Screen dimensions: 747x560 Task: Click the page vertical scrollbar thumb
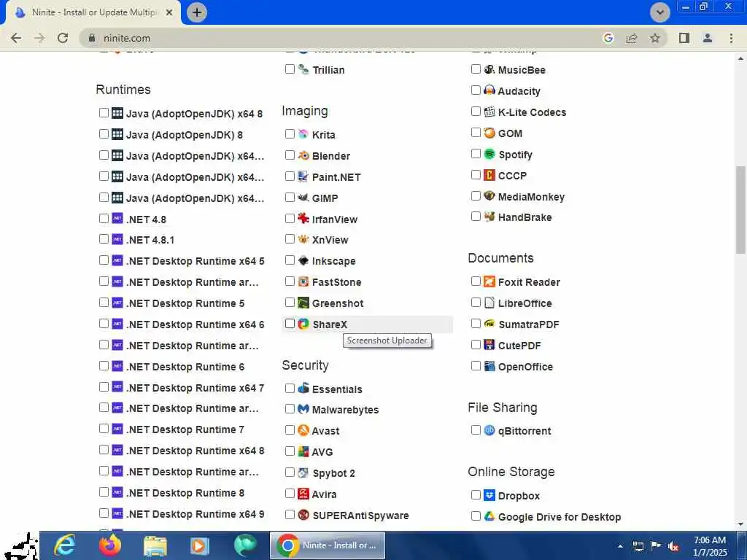[741, 209]
